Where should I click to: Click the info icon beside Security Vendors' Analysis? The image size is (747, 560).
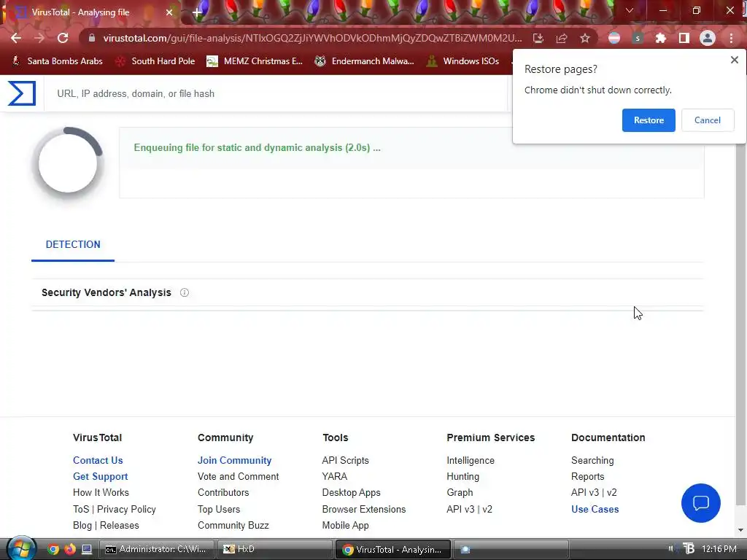point(185,292)
